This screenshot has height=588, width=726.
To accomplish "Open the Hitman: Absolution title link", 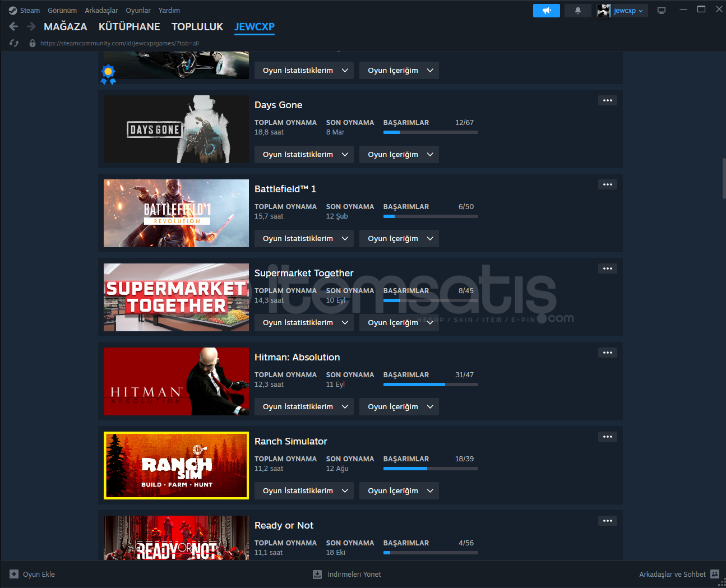I will [x=297, y=357].
